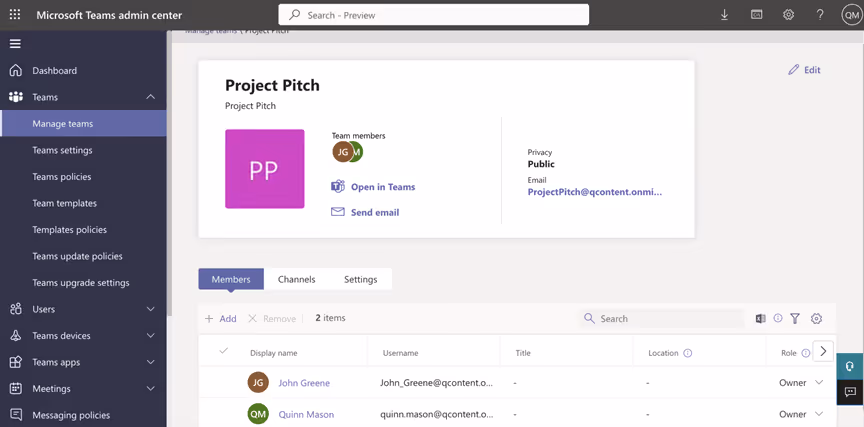Click the Meetings calendar icon
This screenshot has width=864, height=427.
16,388
